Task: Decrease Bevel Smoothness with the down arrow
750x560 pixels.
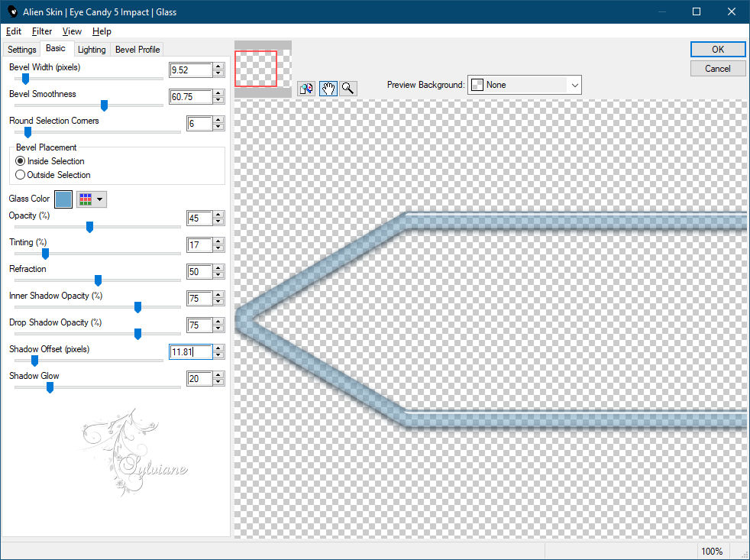Action: (218, 101)
